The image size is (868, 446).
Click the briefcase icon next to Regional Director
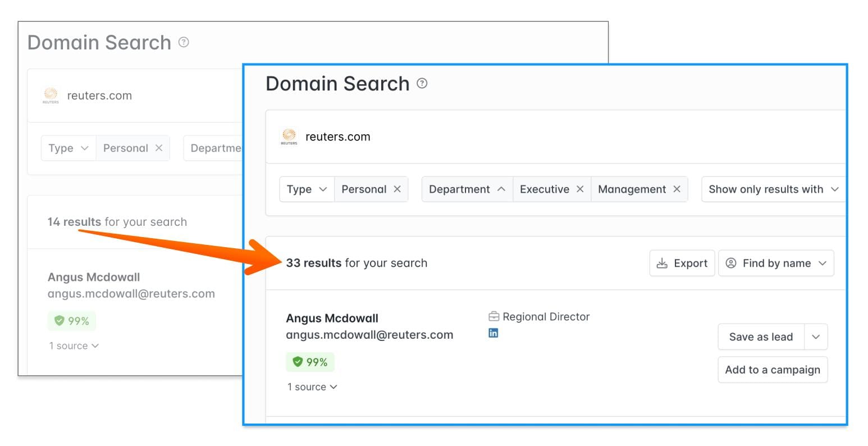coord(494,317)
